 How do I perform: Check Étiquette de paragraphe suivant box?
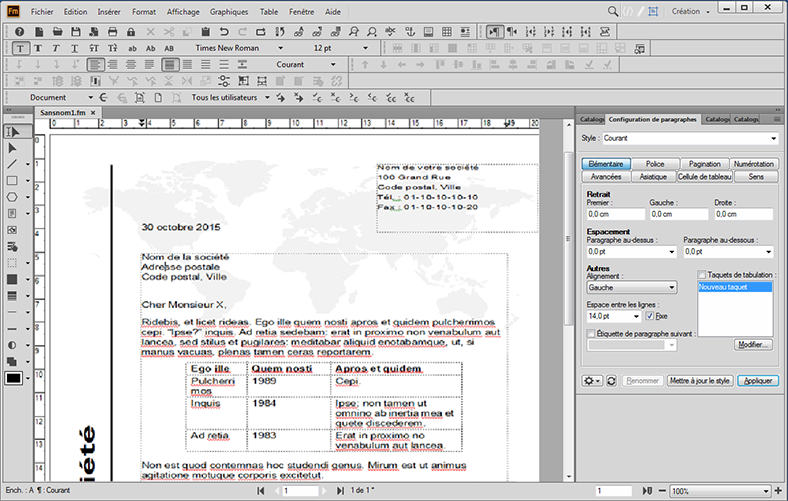(x=591, y=333)
